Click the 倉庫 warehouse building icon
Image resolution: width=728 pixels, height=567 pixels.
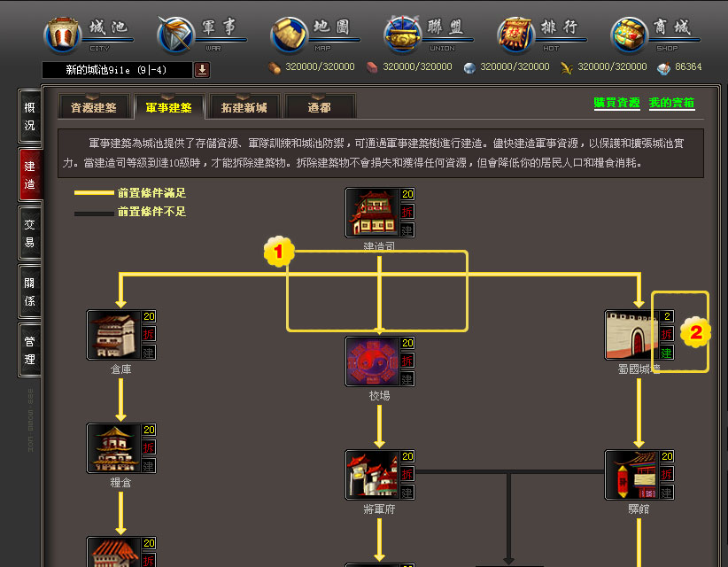(x=114, y=335)
